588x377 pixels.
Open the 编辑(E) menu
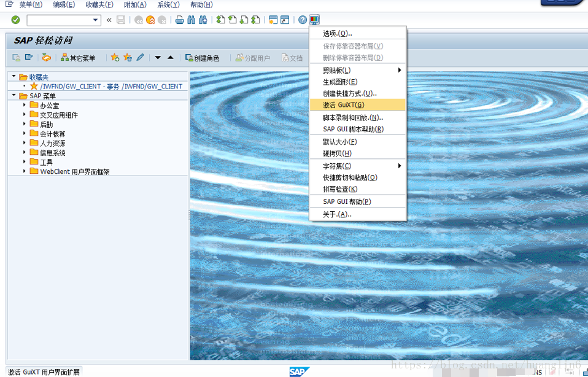click(x=64, y=5)
